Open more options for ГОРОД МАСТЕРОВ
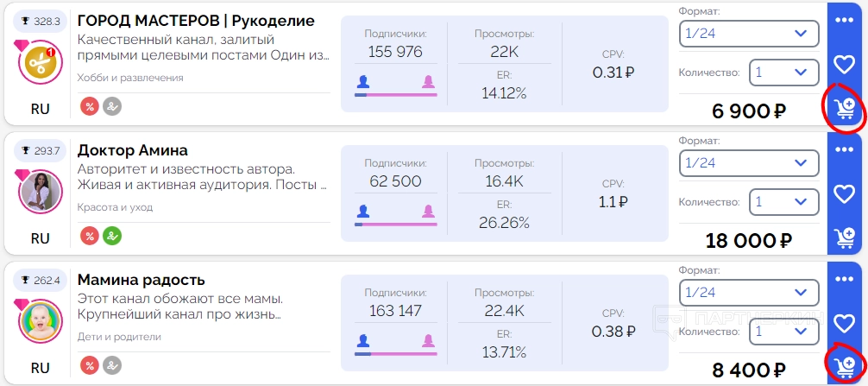This screenshot has width=868, height=386. pos(844,20)
